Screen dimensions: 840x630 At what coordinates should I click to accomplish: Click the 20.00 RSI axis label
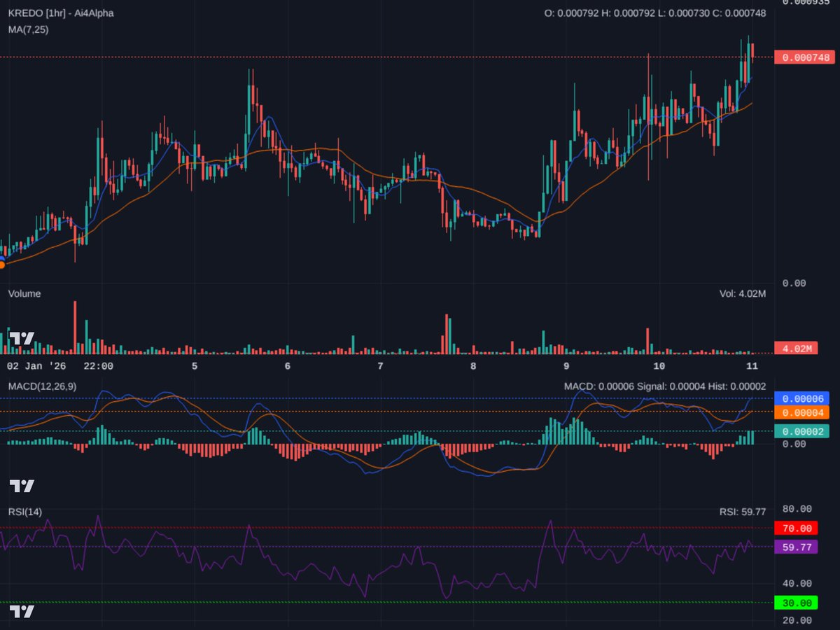[x=796, y=620]
